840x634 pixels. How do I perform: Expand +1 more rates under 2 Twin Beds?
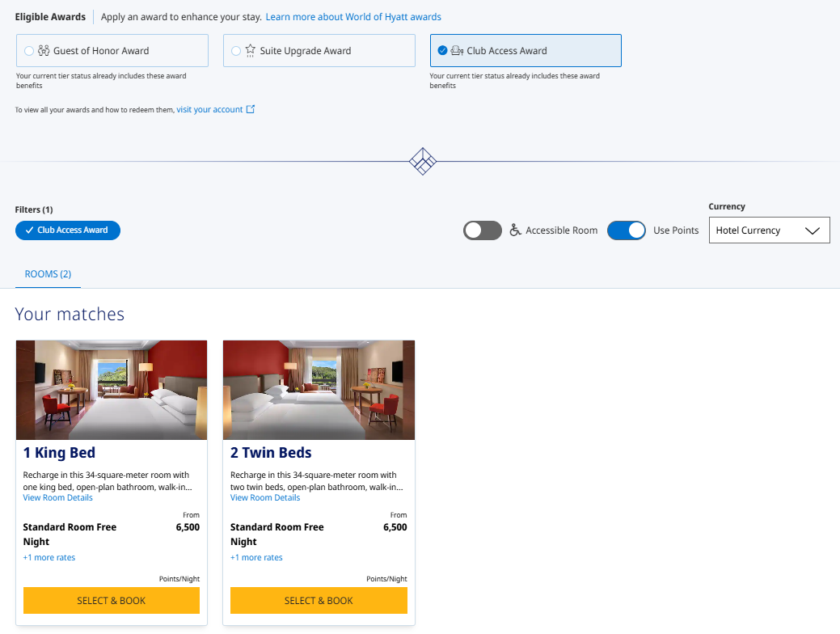(x=256, y=557)
